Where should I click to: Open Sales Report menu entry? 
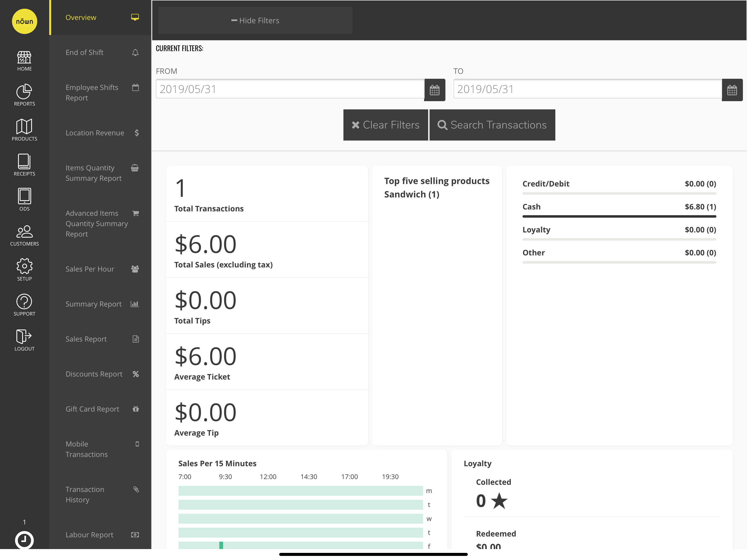tap(100, 339)
